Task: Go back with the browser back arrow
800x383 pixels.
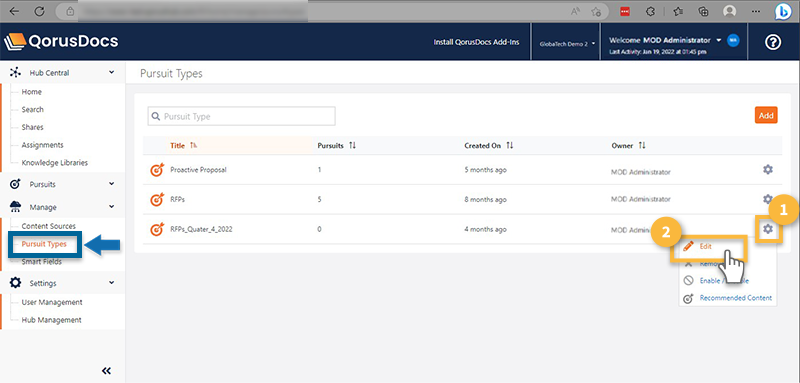Action: (x=14, y=11)
